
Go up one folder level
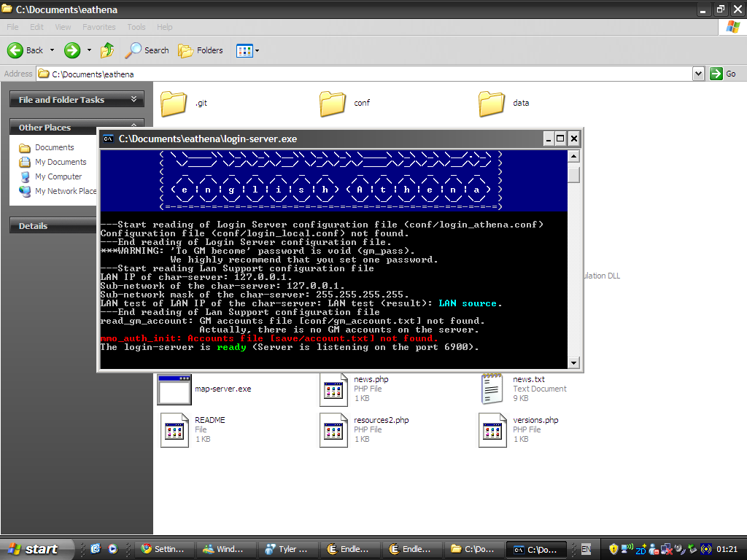click(107, 50)
